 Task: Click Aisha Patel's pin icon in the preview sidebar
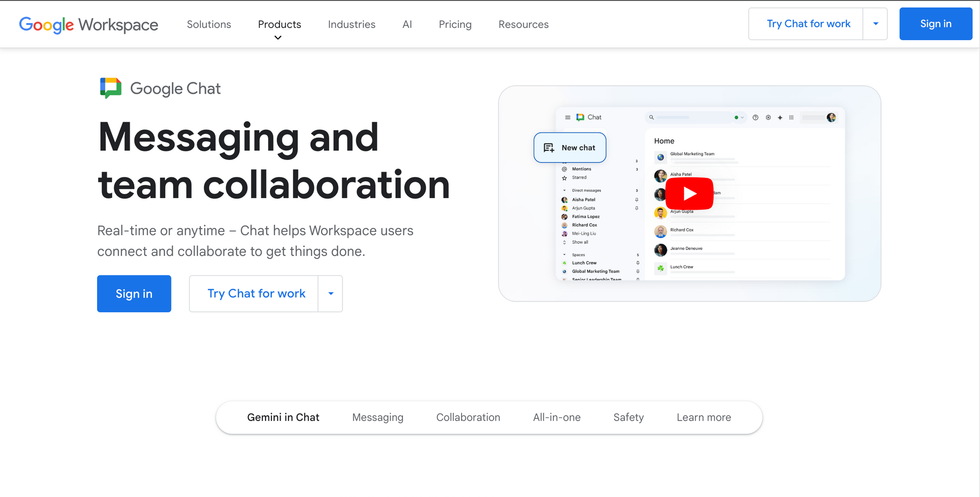(637, 199)
